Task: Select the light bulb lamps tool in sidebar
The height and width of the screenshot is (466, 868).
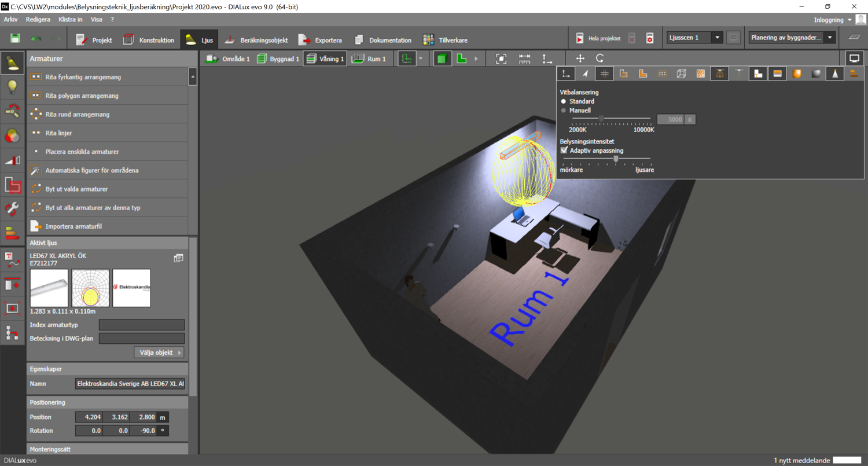Action: (x=12, y=87)
